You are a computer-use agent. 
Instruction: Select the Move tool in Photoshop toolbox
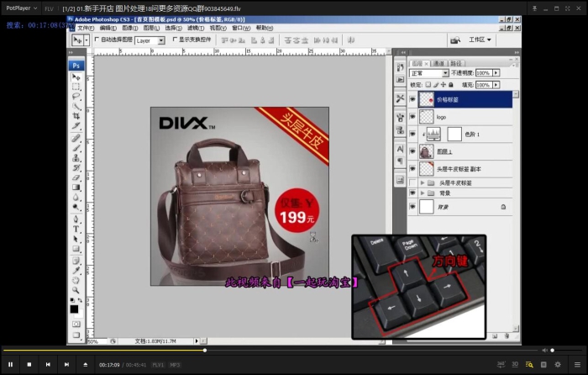point(76,77)
